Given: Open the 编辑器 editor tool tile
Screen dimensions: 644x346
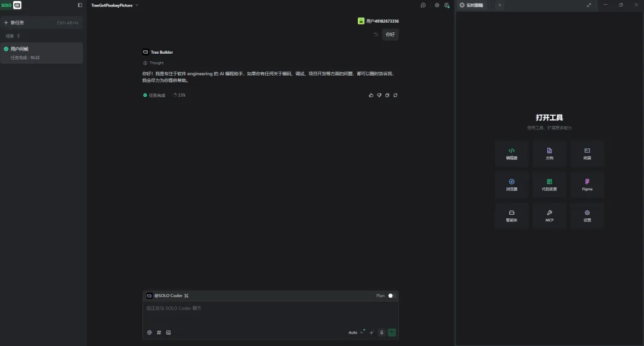Looking at the screenshot, I should (x=512, y=154).
